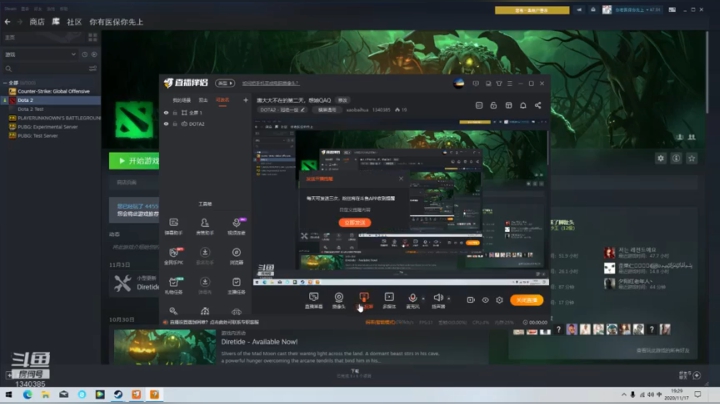The width and height of the screenshot is (720, 404).
Task: Select the 全屏 1 source row
Action: [206, 112]
